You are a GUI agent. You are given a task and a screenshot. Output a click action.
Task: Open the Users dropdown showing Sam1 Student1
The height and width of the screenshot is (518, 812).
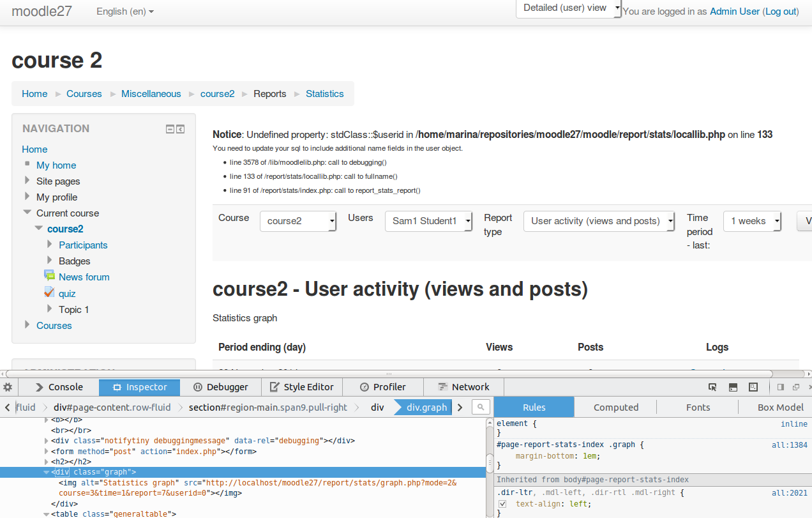click(428, 221)
